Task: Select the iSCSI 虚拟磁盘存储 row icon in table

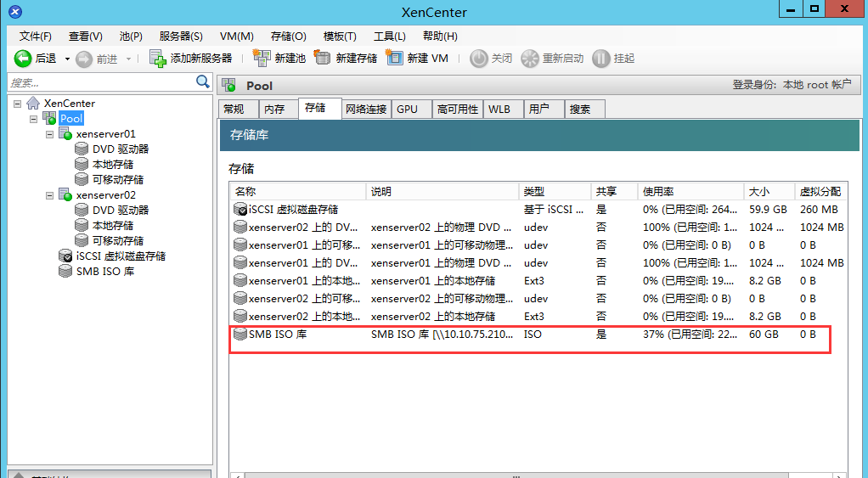Action: 240,209
